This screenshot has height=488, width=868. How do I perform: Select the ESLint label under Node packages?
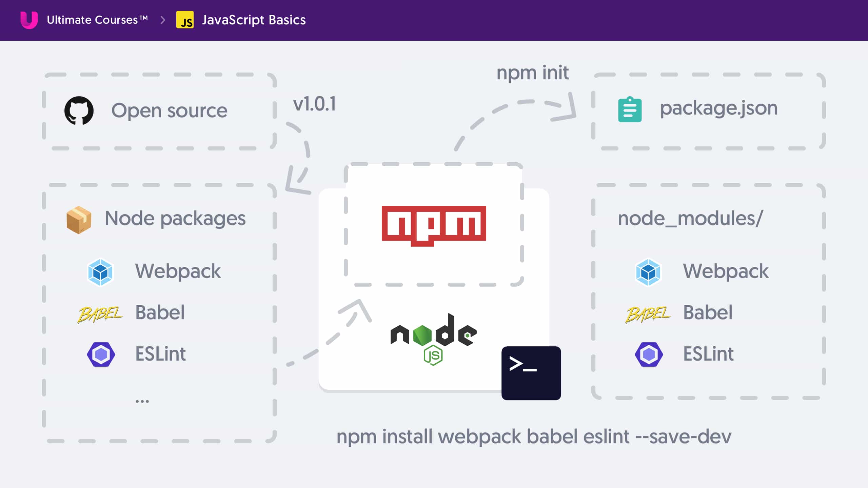tap(160, 354)
